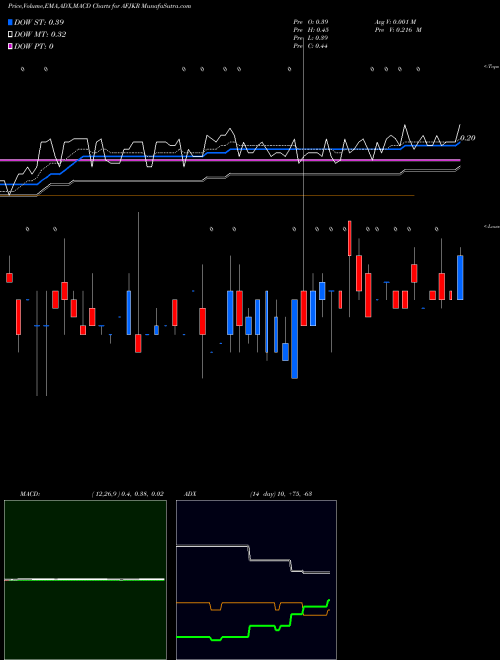Click the 'Avg V: 0.001 M' volume text
This screenshot has width=500, height=660.
click(396, 22)
